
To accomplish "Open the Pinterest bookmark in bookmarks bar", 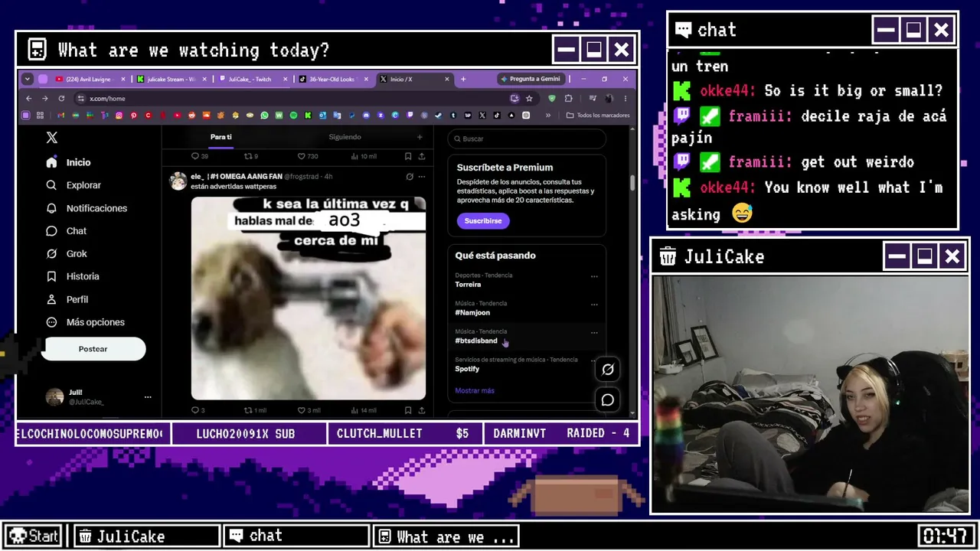I will click(133, 116).
